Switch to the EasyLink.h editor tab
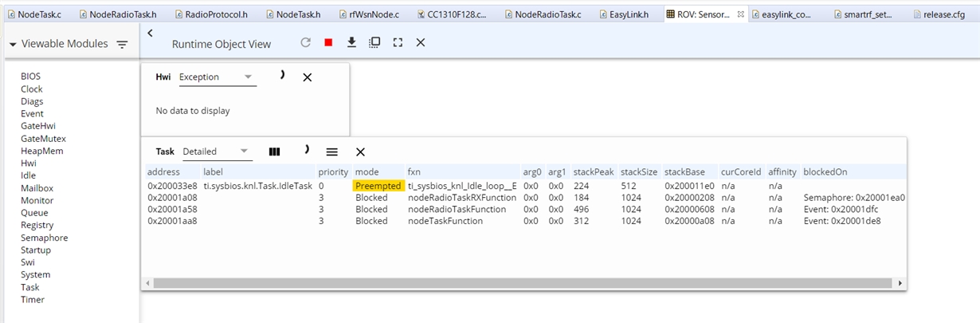The width and height of the screenshot is (980, 323). [633, 14]
